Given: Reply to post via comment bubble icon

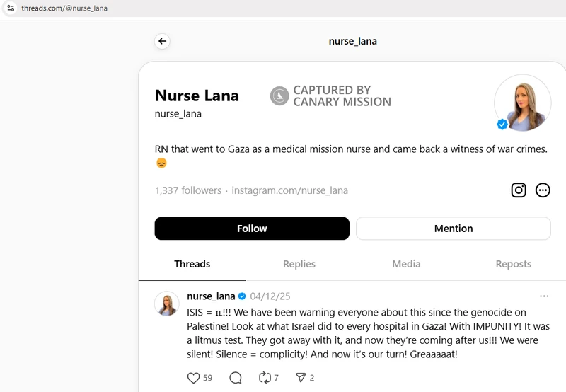Looking at the screenshot, I should click(x=236, y=378).
